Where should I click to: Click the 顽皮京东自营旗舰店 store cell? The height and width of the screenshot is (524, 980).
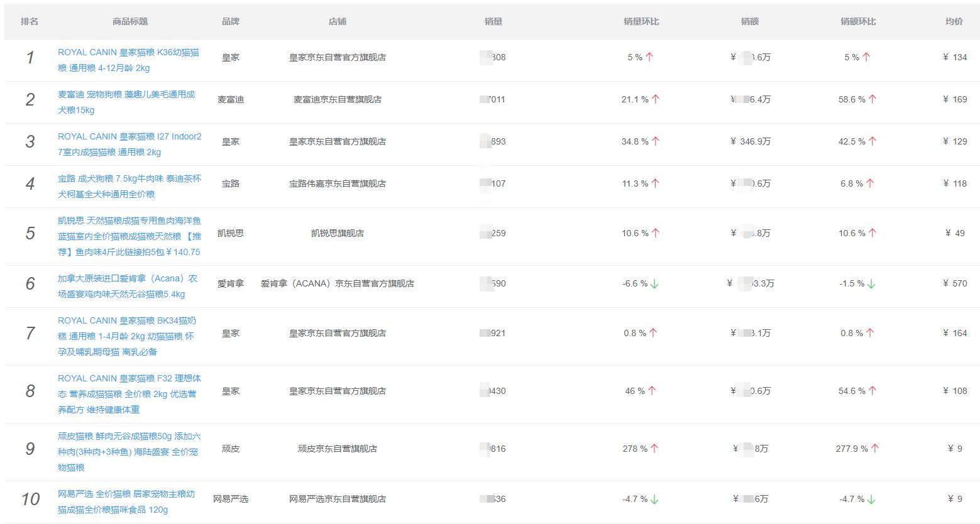click(x=338, y=449)
